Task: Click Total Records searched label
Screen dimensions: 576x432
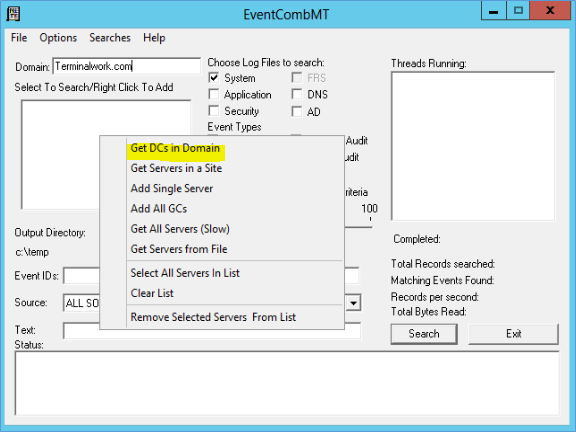Action: 443,264
